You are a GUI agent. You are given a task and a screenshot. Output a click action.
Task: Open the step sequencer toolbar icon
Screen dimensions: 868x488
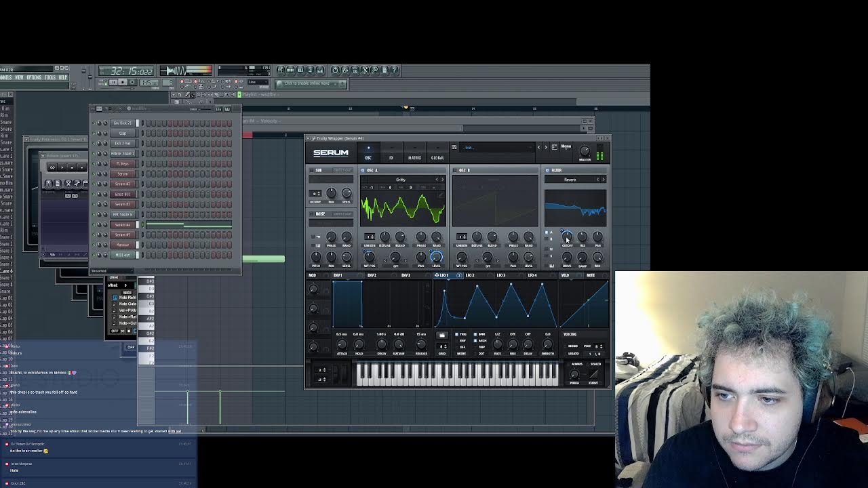pos(290,70)
